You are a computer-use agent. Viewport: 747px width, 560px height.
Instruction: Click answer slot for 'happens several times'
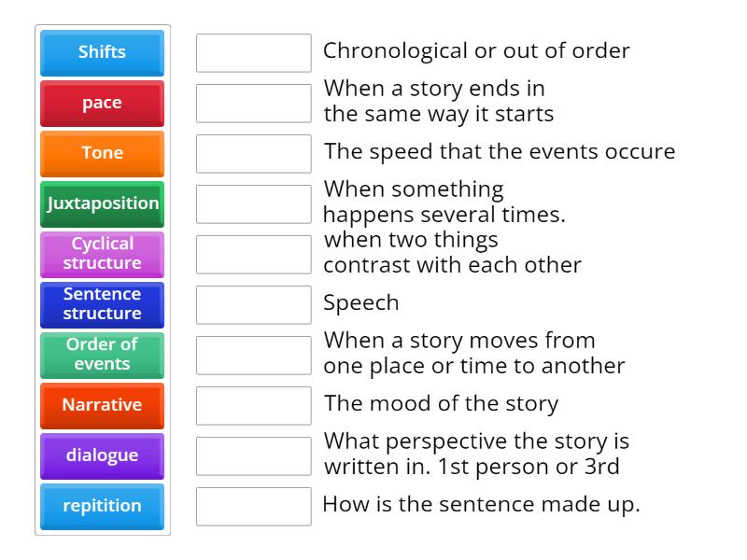click(x=253, y=203)
